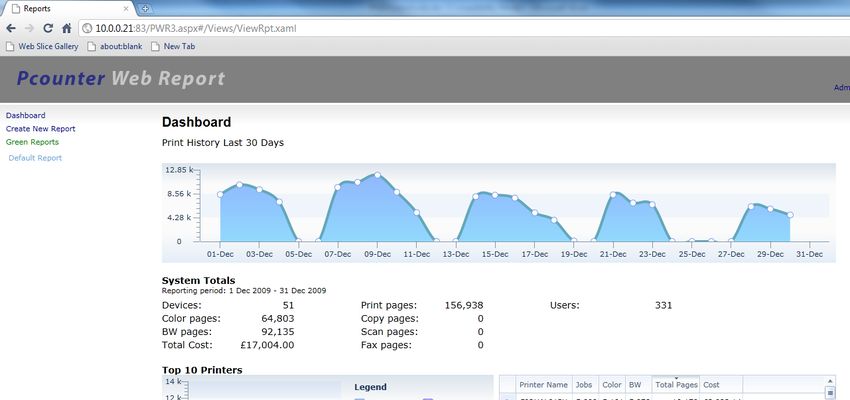850x400 pixels.
Task: Sort table by Color column
Action: (611, 385)
